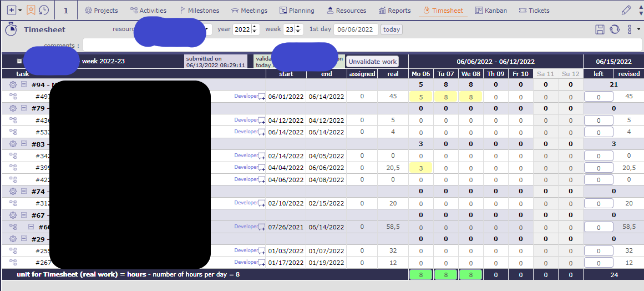
Task: Click the Monday 06 yellow cell with 5 hours
Action: [x=420, y=97]
